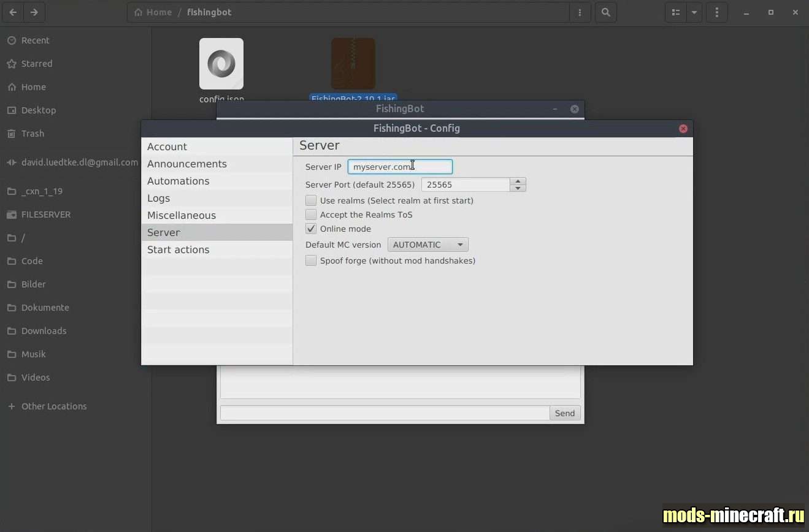Enable the Use realms checkbox
The width and height of the screenshot is (809, 532).
click(x=311, y=200)
